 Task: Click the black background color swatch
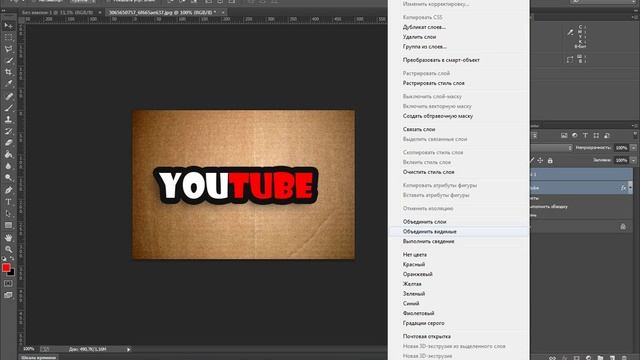pyautogui.click(x=12, y=273)
